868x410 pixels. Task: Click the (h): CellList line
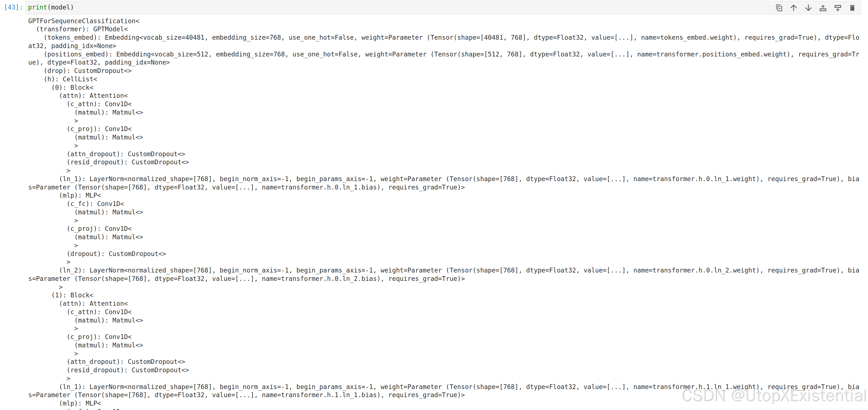[x=70, y=79]
